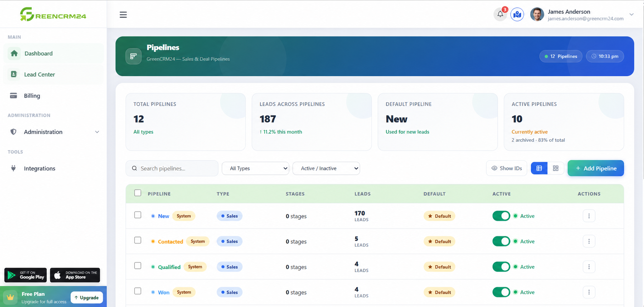Toggle the active switch for New pipeline
Image resolution: width=644 pixels, height=307 pixels.
point(501,216)
